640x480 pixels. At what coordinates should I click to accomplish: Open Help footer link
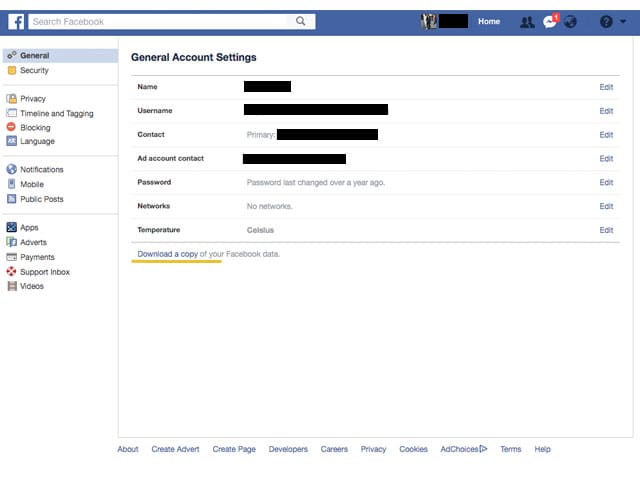click(542, 449)
